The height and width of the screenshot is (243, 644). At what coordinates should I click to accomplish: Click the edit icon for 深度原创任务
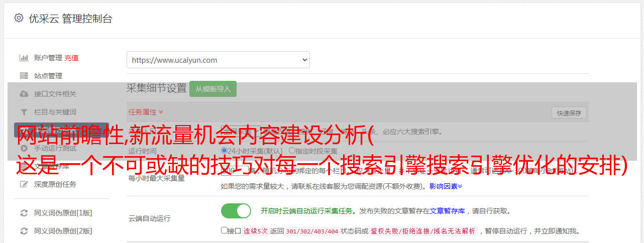click(x=24, y=184)
